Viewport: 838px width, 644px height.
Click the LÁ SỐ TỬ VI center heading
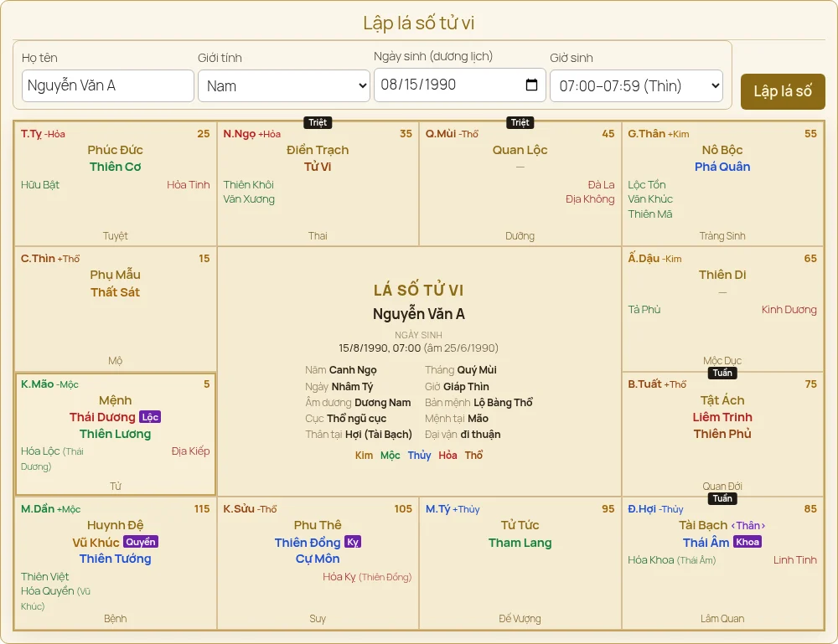pyautogui.click(x=418, y=291)
